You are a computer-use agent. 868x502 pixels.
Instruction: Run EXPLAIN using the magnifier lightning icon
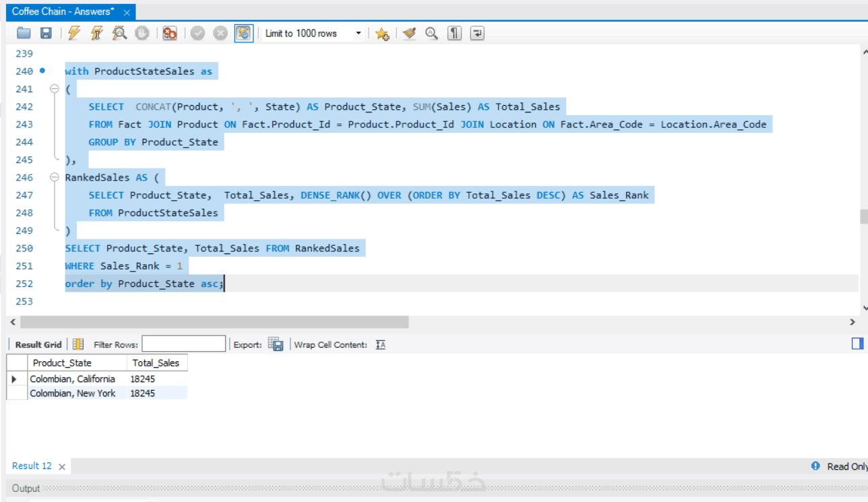(119, 33)
